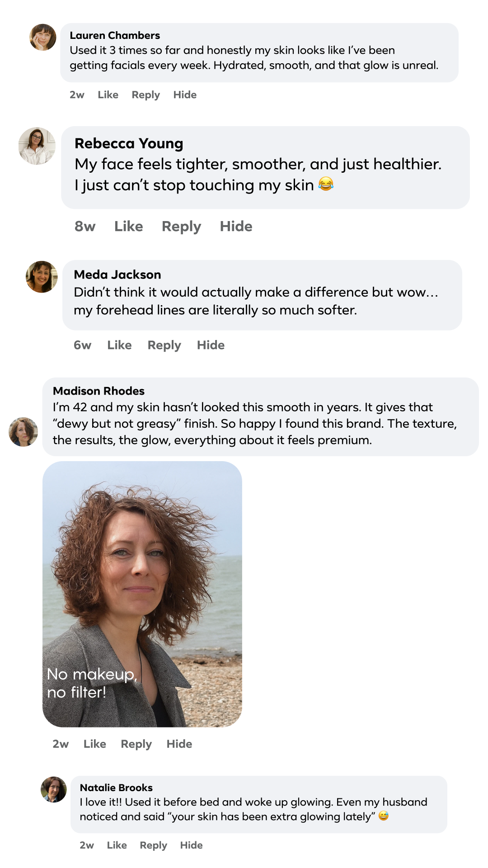Like Madison Rhodes' photo comment
The width and height of the screenshot is (488, 868).
tap(95, 744)
